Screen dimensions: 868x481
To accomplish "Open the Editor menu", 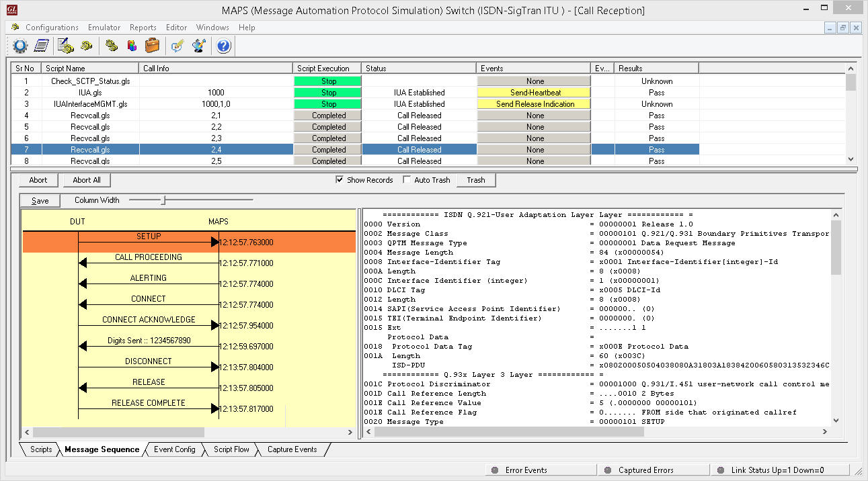I will tap(177, 28).
